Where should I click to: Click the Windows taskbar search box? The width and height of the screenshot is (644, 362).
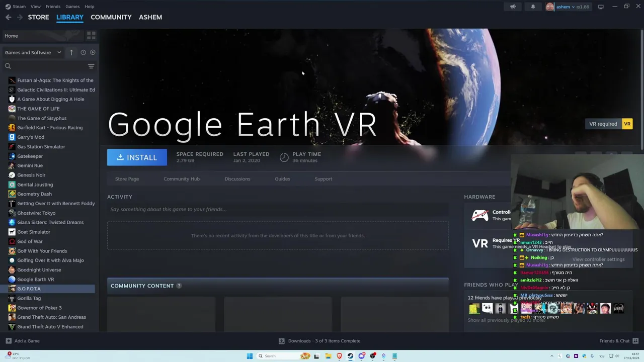point(283,356)
